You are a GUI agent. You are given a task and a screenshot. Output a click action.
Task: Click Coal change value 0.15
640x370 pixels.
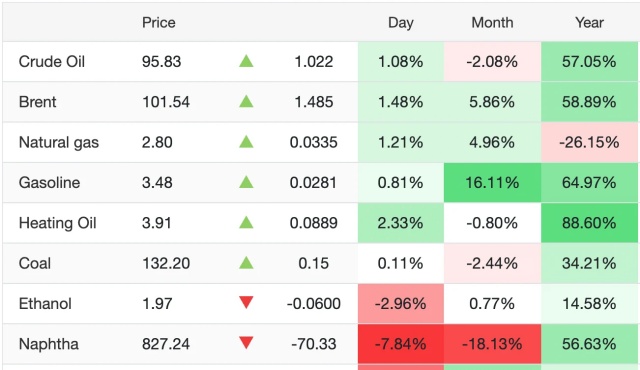pos(313,263)
